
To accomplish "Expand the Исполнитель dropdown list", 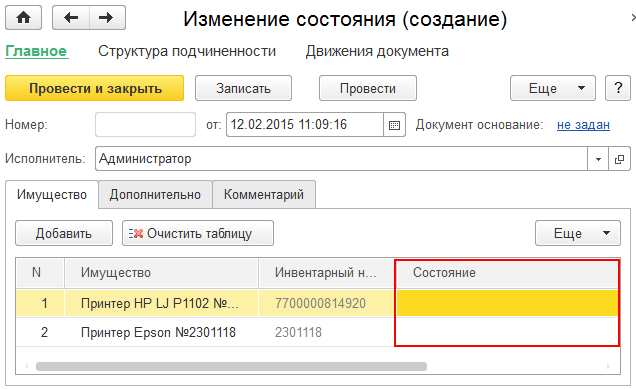I will click(598, 159).
